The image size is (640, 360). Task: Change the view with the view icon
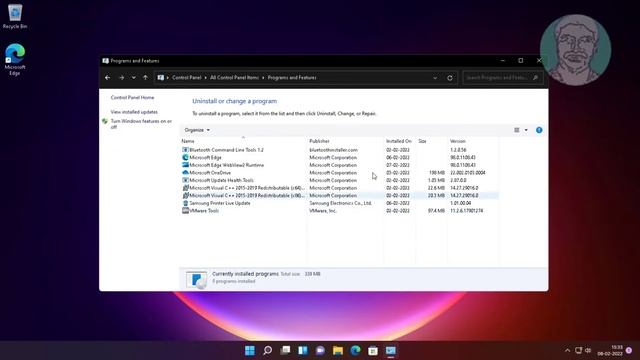[517, 130]
